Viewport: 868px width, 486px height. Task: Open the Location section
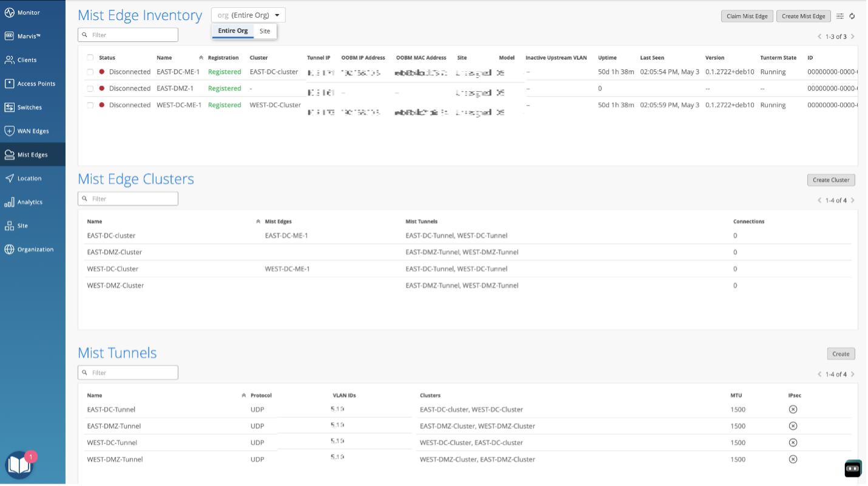click(x=29, y=179)
